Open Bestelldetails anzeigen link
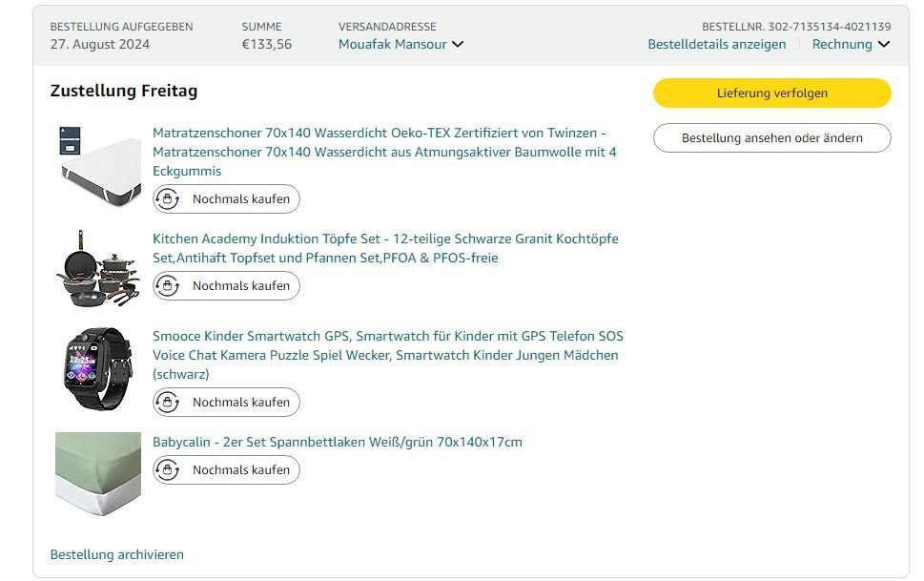Image resolution: width=924 pixels, height=581 pixels. [717, 44]
